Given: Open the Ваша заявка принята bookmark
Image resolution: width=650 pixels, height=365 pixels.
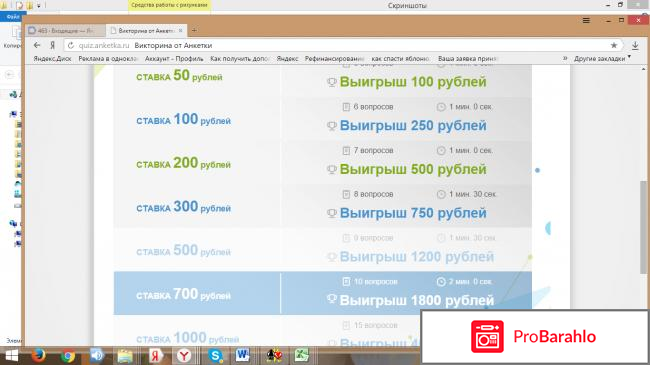Looking at the screenshot, I should tap(468, 59).
